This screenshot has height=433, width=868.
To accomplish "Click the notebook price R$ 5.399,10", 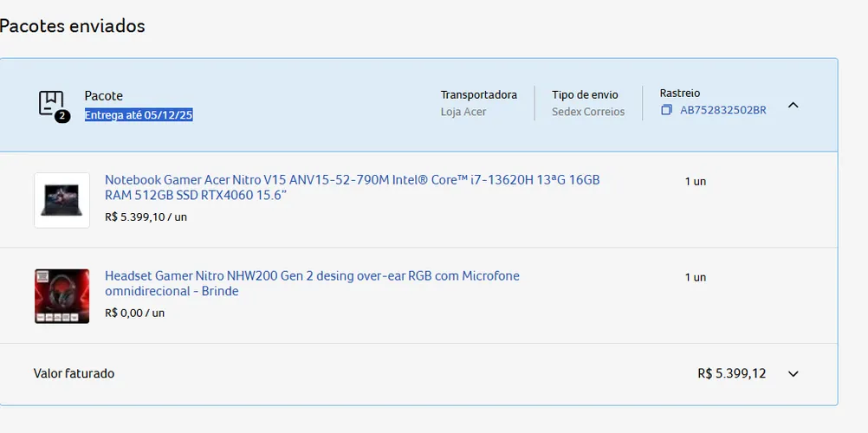I will tap(146, 217).
